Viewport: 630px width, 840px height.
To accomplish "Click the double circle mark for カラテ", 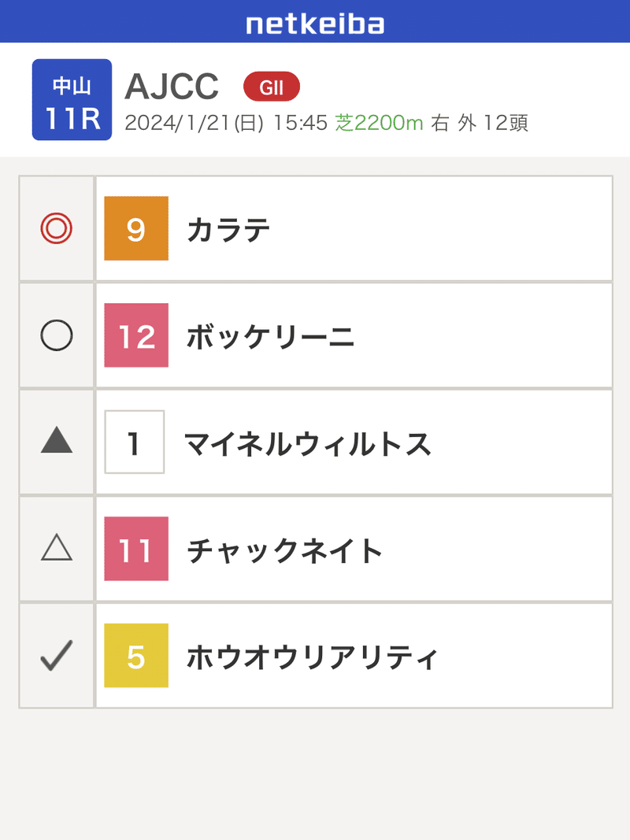I will [x=57, y=229].
